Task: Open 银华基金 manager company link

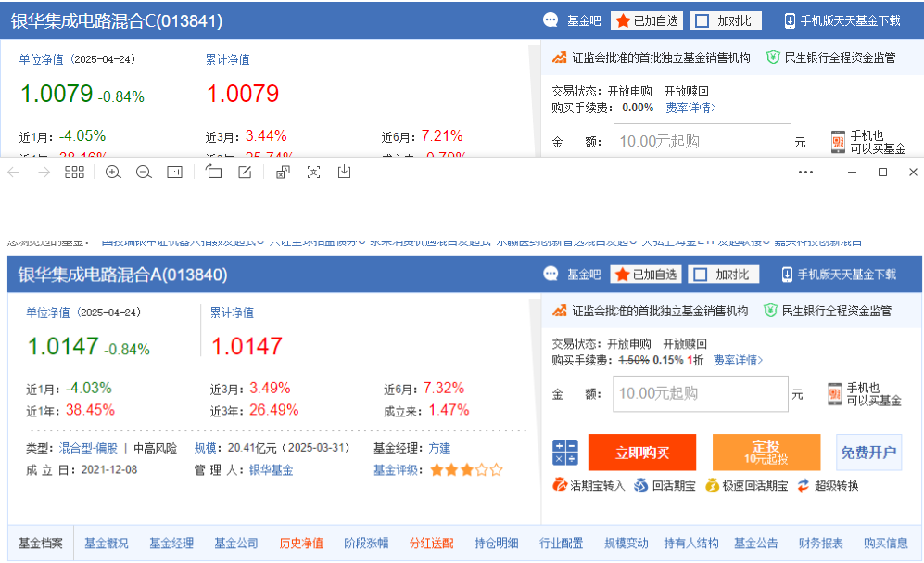Action: 271,470
